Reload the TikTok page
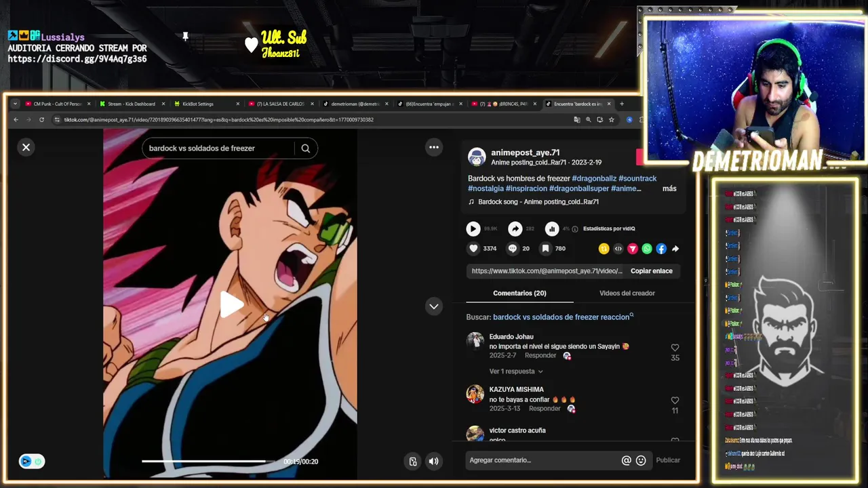This screenshot has height=488, width=868. [41, 120]
